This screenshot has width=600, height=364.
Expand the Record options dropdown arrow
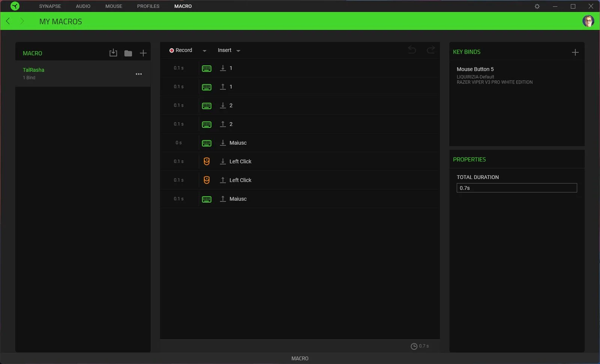204,51
